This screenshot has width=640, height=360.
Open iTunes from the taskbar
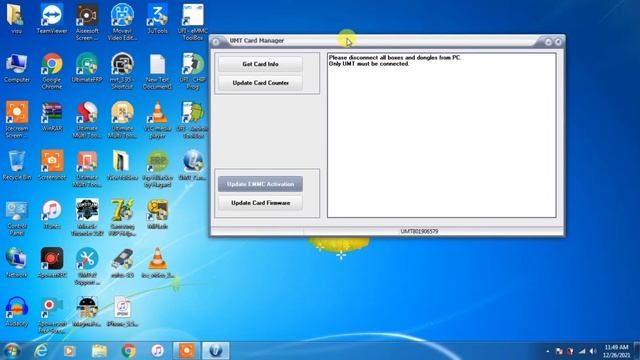click(x=158, y=351)
